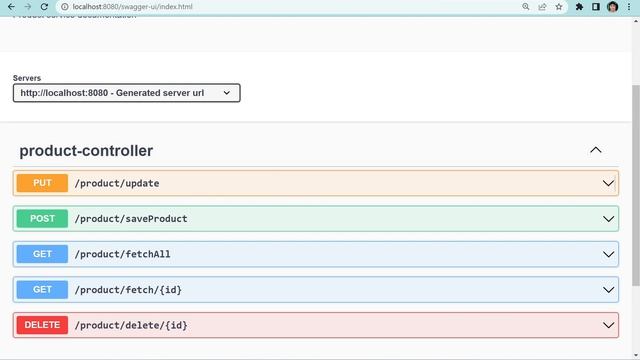The width and height of the screenshot is (640, 360).
Task: Click the GET badge for /product/fetch/{id}
Action: 42,289
